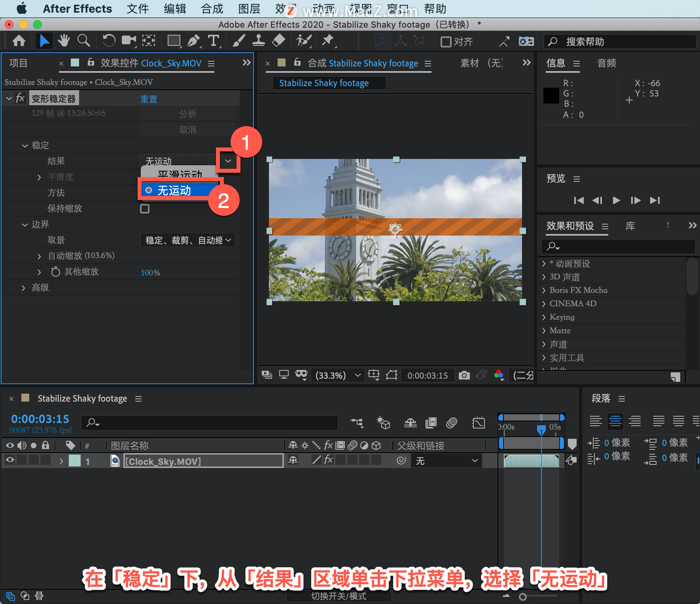This screenshot has height=604, width=700.
Task: Select the Hand tool
Action: coord(64,41)
